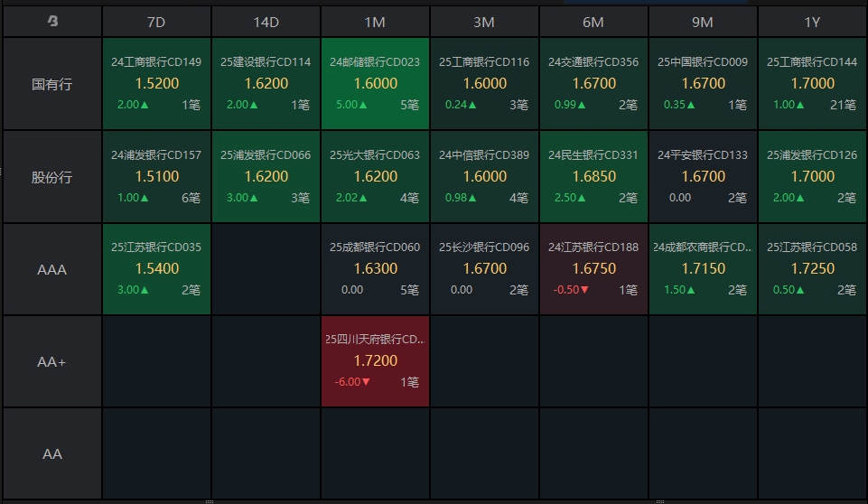The width and height of the screenshot is (868, 504).
Task: Click the 21笔 trade count in 25工商银行CD144
Action: (x=843, y=105)
